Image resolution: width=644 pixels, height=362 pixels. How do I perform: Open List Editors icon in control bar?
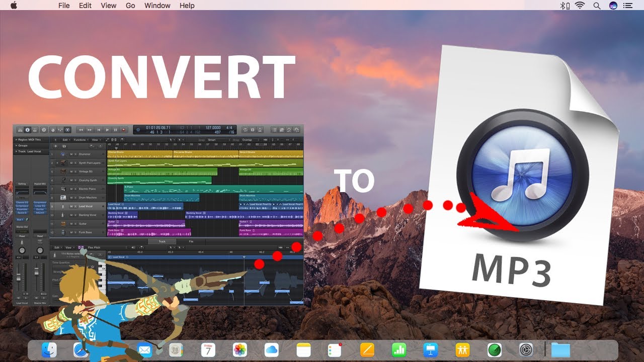point(274,130)
